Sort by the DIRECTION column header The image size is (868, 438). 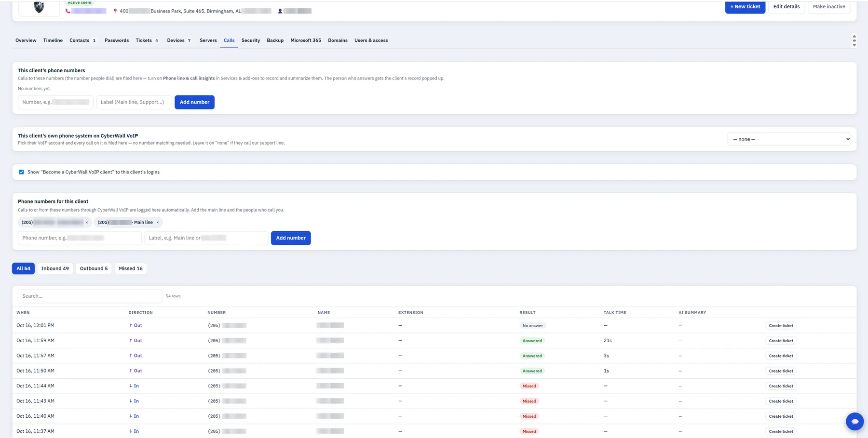141,313
